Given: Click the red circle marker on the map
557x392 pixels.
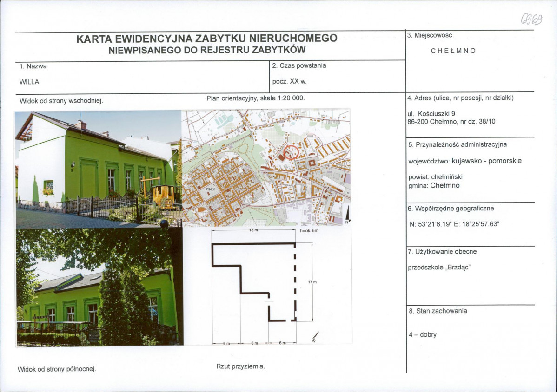Looking at the screenshot, I should pyautogui.click(x=291, y=152).
